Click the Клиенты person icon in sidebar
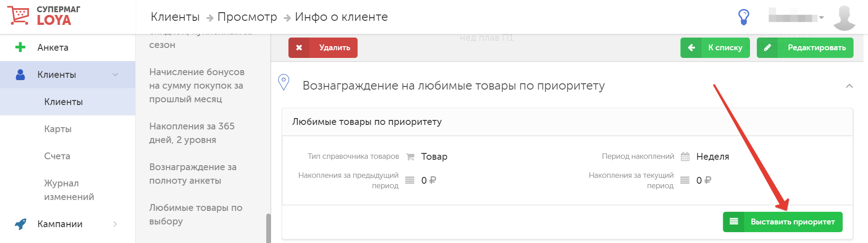The image size is (868, 243). point(20,75)
